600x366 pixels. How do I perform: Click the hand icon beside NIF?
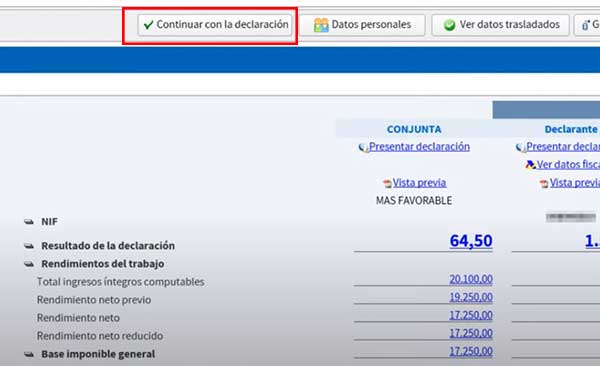tap(29, 222)
